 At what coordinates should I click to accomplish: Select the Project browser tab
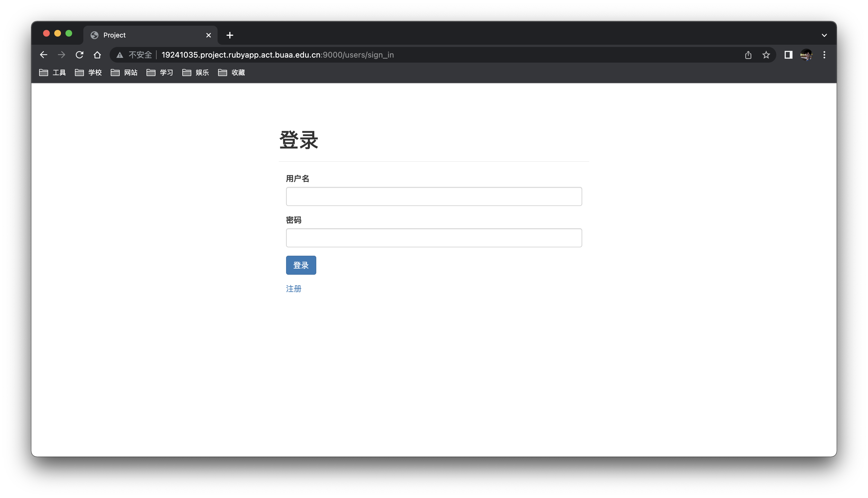pyautogui.click(x=150, y=35)
